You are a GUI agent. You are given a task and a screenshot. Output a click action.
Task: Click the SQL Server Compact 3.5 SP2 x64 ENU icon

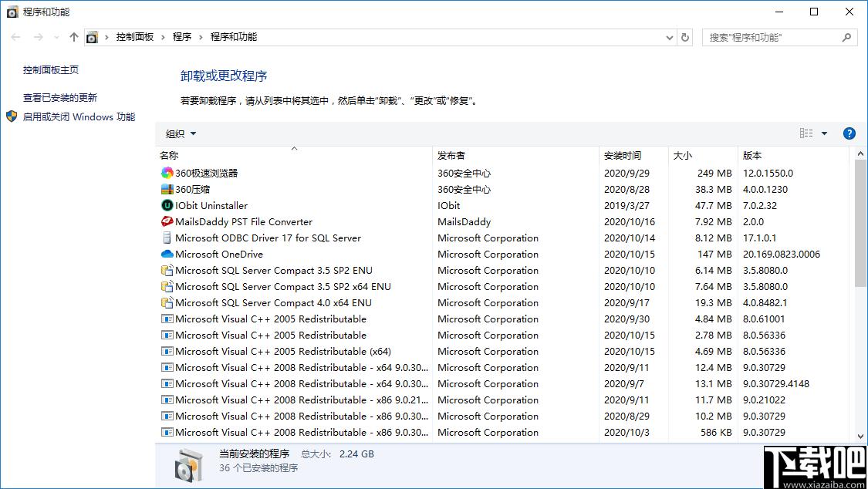[x=167, y=287]
